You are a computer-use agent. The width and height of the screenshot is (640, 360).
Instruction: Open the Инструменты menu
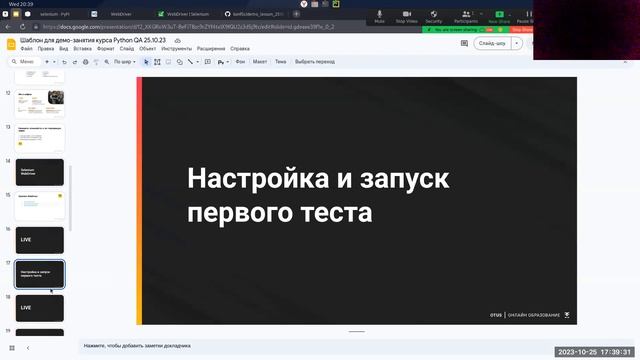pyautogui.click(x=176, y=49)
